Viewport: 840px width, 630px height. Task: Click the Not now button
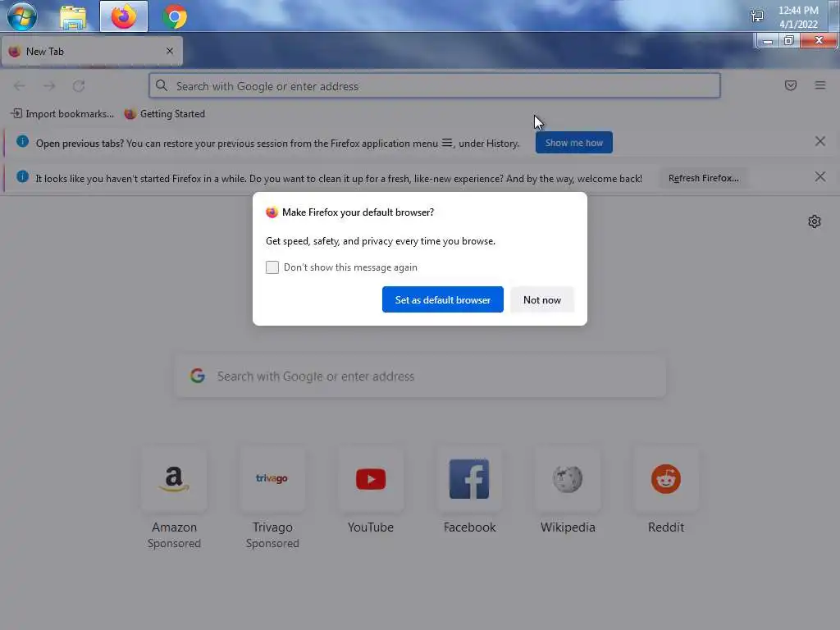(x=542, y=299)
